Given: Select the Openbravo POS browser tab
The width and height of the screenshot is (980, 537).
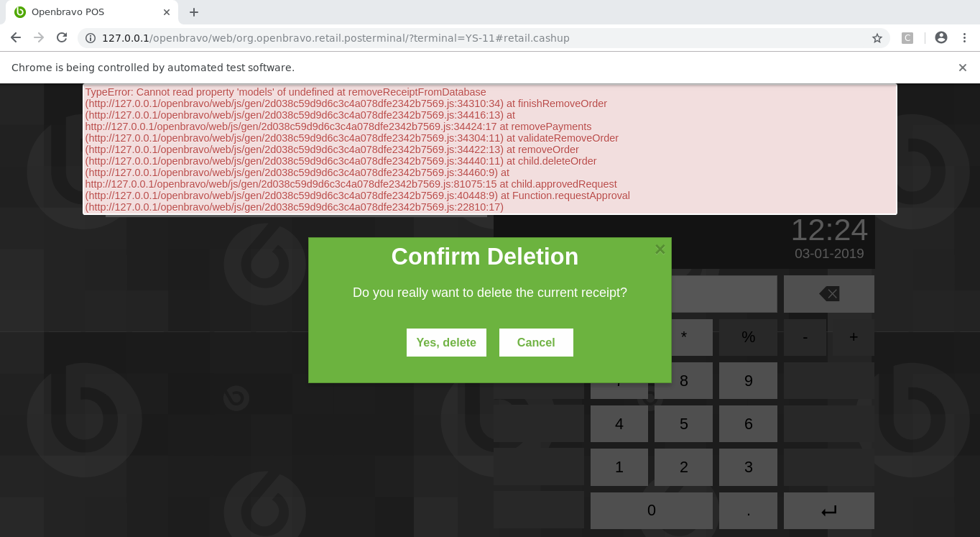Looking at the screenshot, I should click(93, 12).
